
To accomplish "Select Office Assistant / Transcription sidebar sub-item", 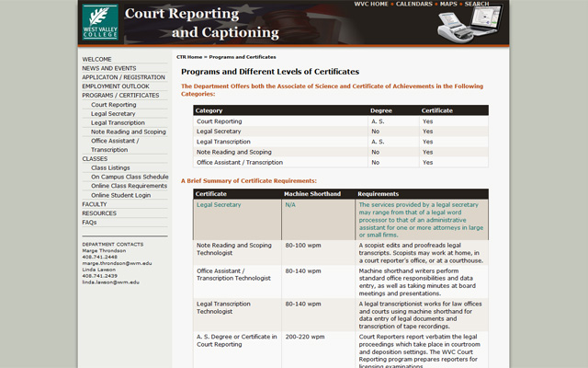I will (x=115, y=145).
